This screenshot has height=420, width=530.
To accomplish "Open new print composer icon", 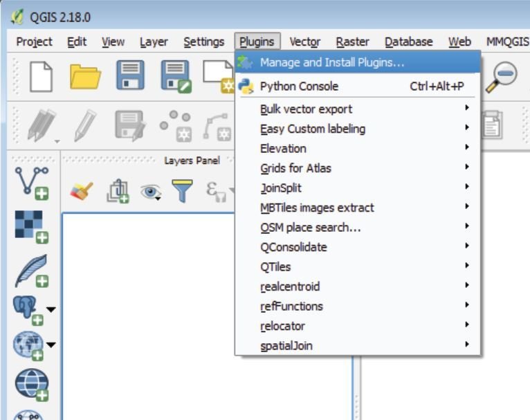I will pos(219,76).
